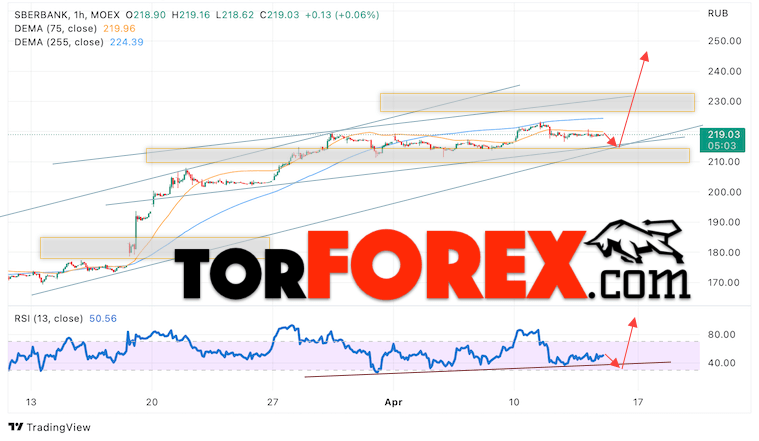Click the RSI 40.00 axis label

pos(722,363)
